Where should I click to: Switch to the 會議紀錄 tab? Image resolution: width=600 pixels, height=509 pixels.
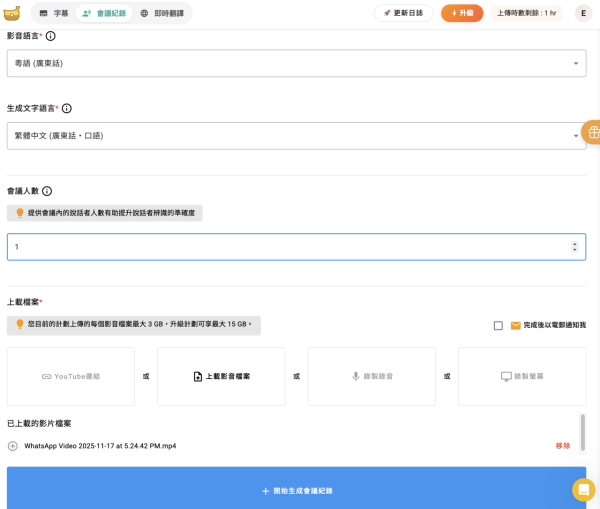[104, 13]
